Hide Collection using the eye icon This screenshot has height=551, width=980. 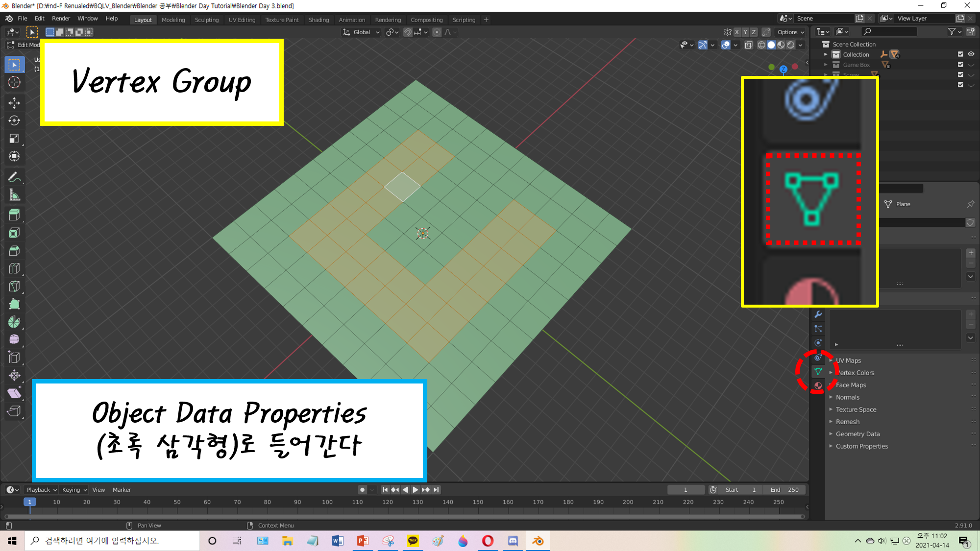[x=971, y=54]
